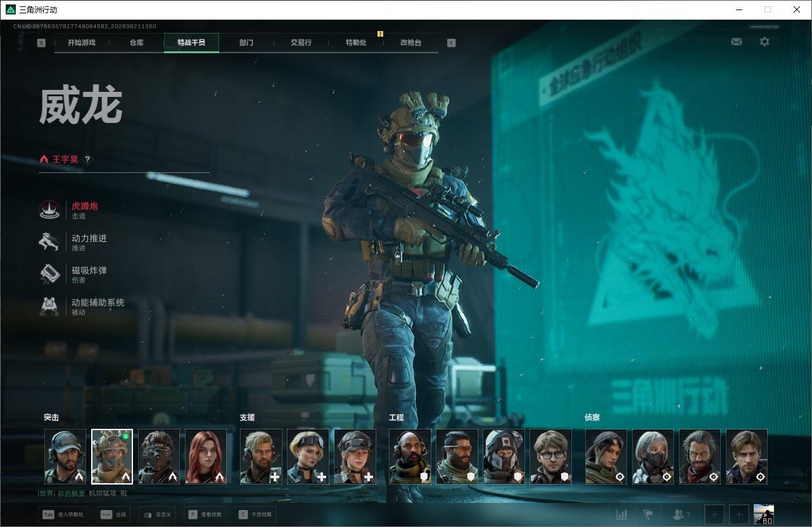Click the world chat message line
Image resolution: width=812 pixels, height=527 pixels.
click(82, 493)
